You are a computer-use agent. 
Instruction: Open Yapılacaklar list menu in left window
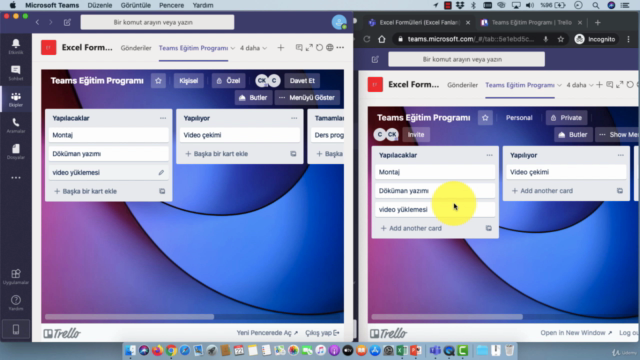[163, 118]
